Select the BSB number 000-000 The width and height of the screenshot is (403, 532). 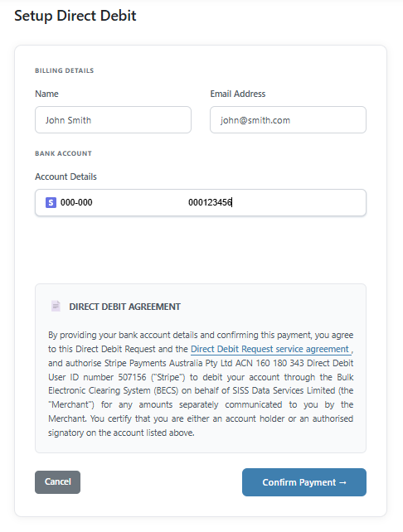pyautogui.click(x=76, y=202)
